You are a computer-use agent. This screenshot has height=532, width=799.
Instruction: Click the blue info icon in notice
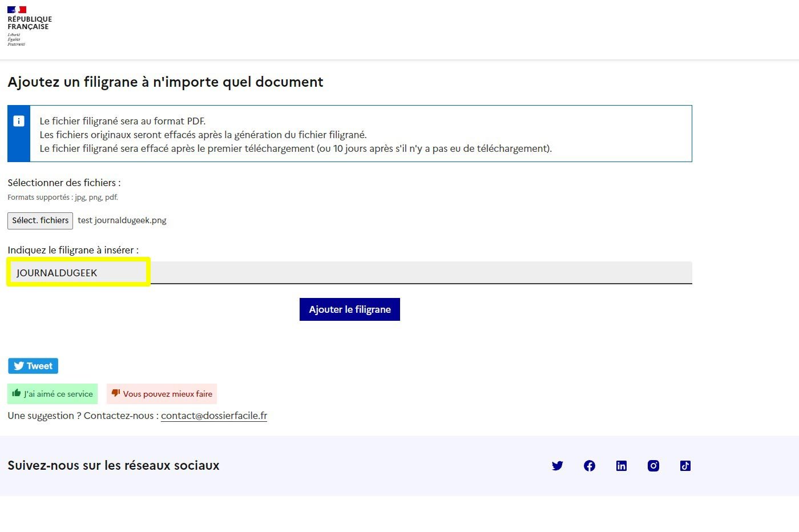tap(19, 121)
